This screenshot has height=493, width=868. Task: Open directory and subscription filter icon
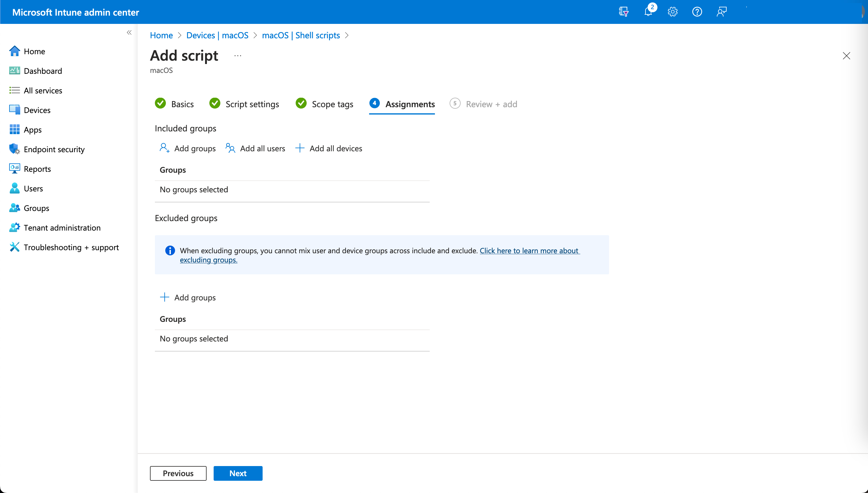pos(623,12)
